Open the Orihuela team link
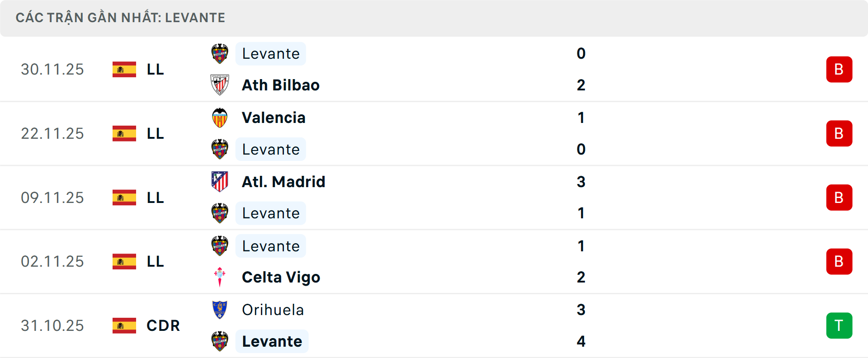This screenshot has width=868, height=358. 273,310
